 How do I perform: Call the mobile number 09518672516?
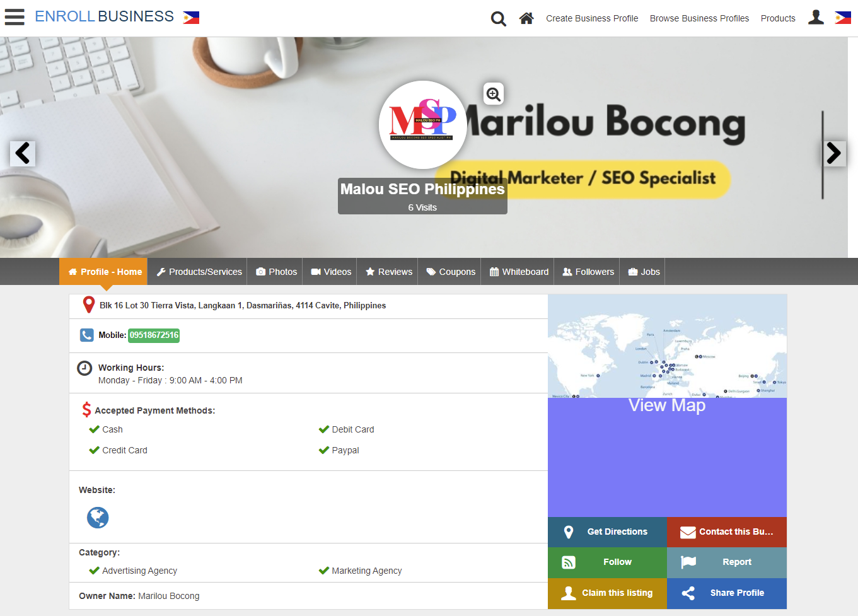[154, 335]
